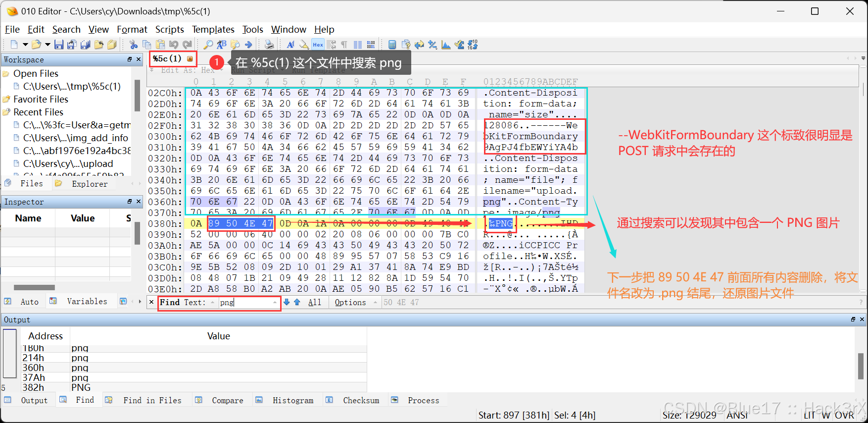
Task: Toggle the column mode icon
Action: [x=358, y=45]
